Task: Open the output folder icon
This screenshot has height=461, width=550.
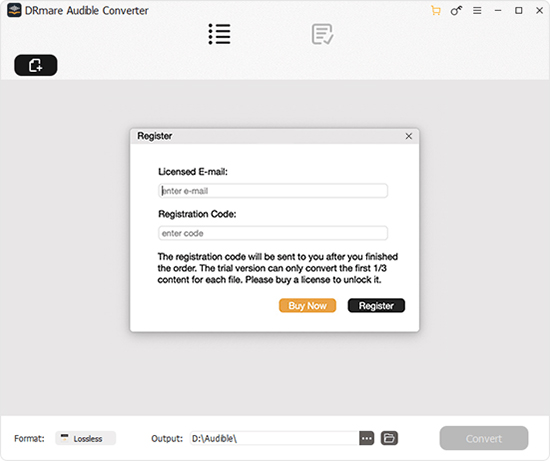Action: point(389,438)
